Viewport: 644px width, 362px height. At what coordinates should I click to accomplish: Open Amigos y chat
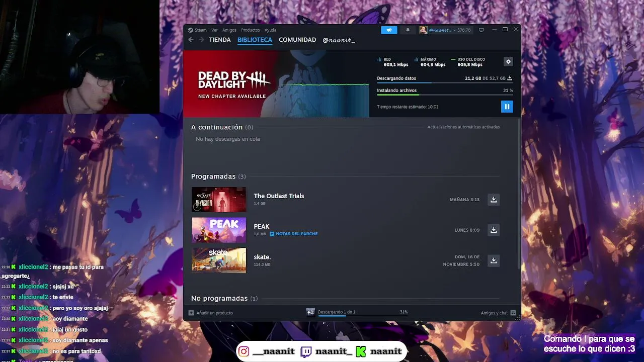498,313
